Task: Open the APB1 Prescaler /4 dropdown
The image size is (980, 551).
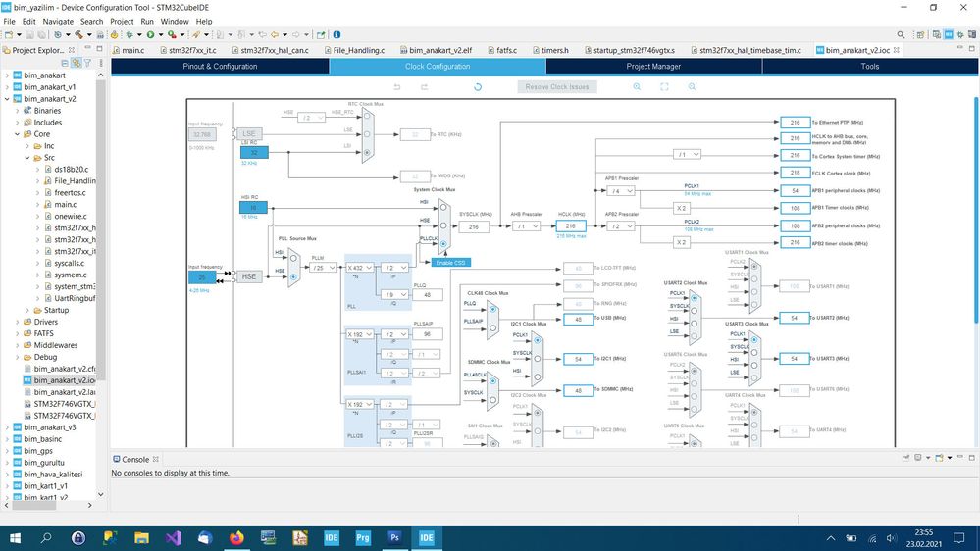Action: click(621, 190)
